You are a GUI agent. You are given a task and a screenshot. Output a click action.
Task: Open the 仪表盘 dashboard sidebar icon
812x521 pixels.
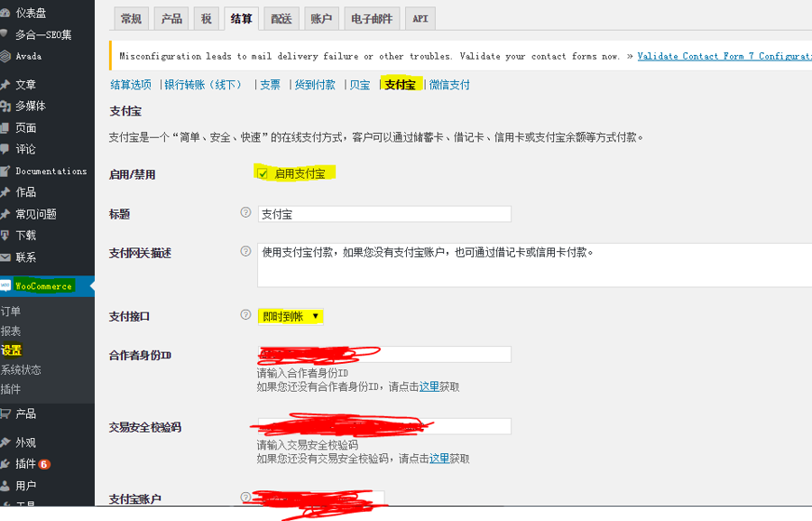(x=5, y=13)
